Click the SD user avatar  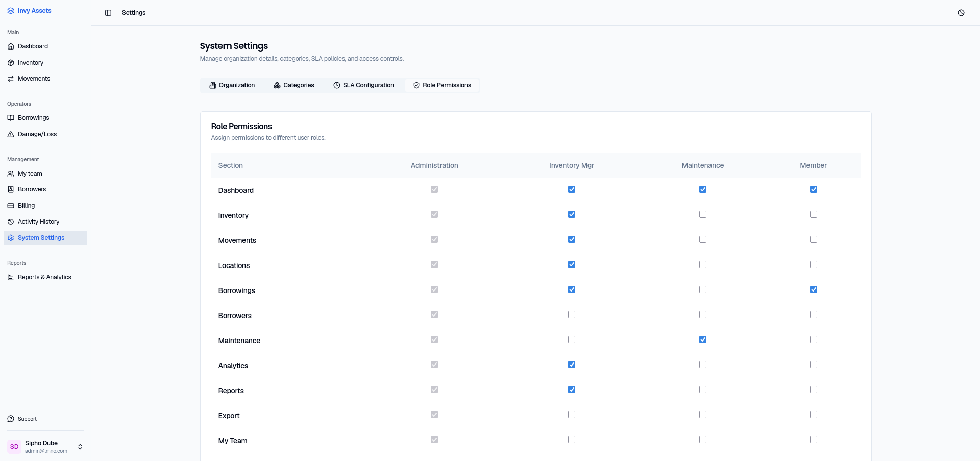coord(14,447)
